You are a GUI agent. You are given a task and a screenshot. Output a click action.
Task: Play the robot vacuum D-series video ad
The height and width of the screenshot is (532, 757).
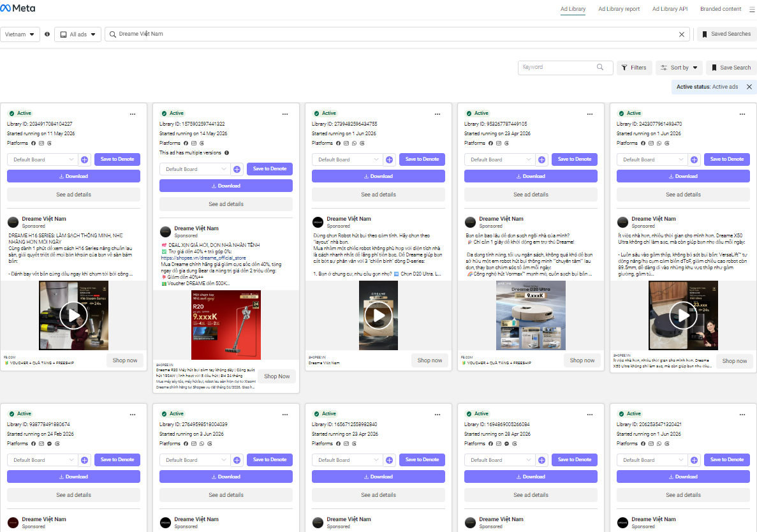pyautogui.click(x=379, y=316)
